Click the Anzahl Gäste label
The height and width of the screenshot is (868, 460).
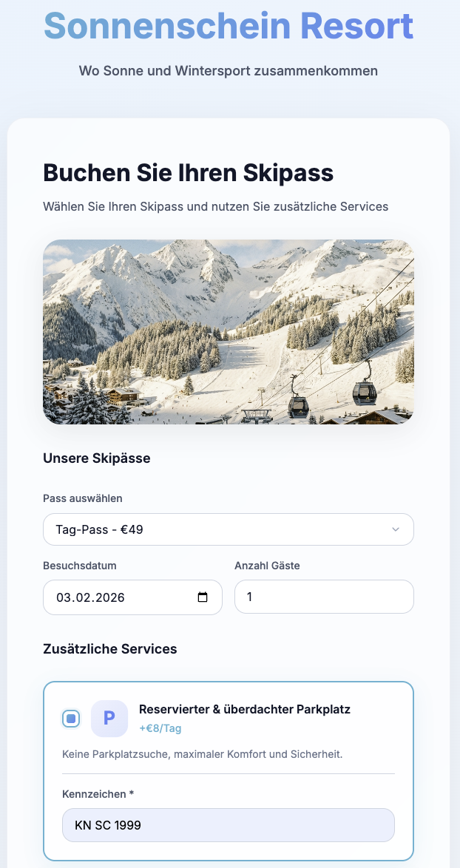pos(267,566)
